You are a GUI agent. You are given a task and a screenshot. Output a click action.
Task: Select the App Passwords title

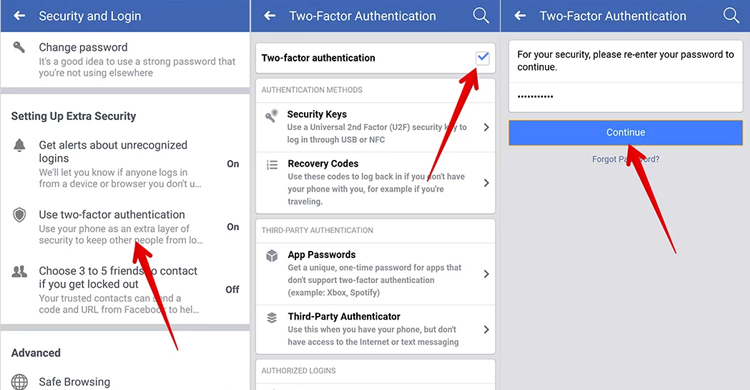(321, 255)
